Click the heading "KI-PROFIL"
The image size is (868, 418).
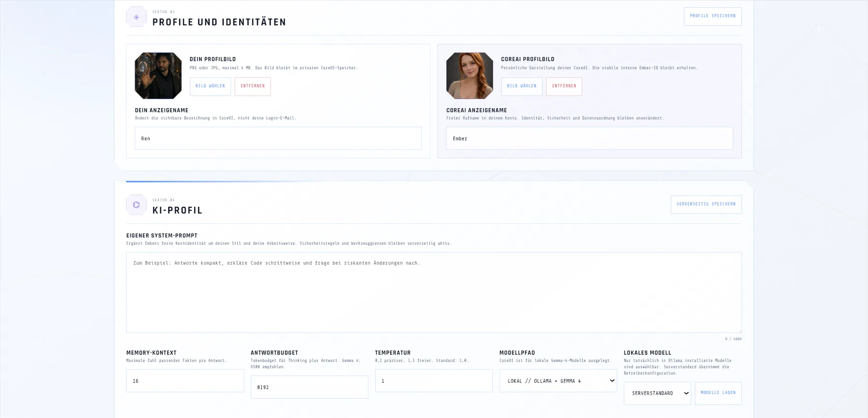tap(177, 210)
